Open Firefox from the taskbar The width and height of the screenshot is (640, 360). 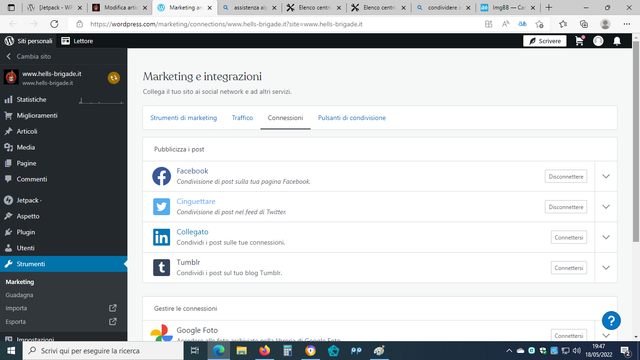point(264,351)
